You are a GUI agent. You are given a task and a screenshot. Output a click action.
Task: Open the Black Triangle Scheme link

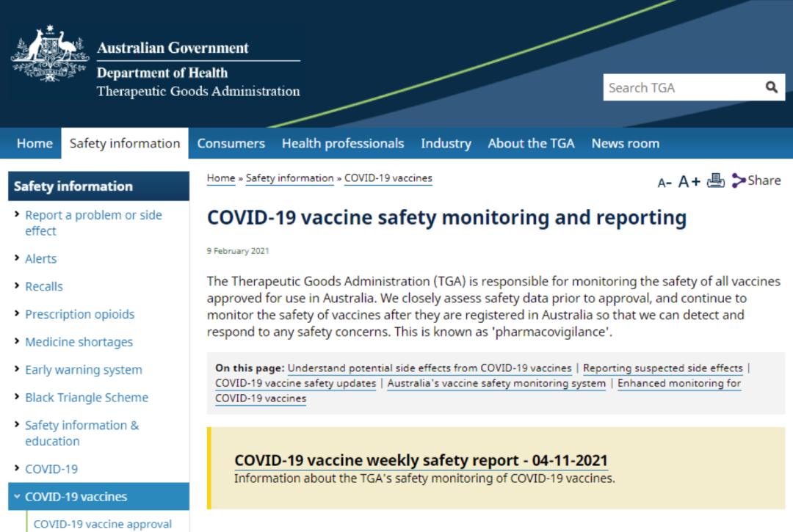pos(87,398)
